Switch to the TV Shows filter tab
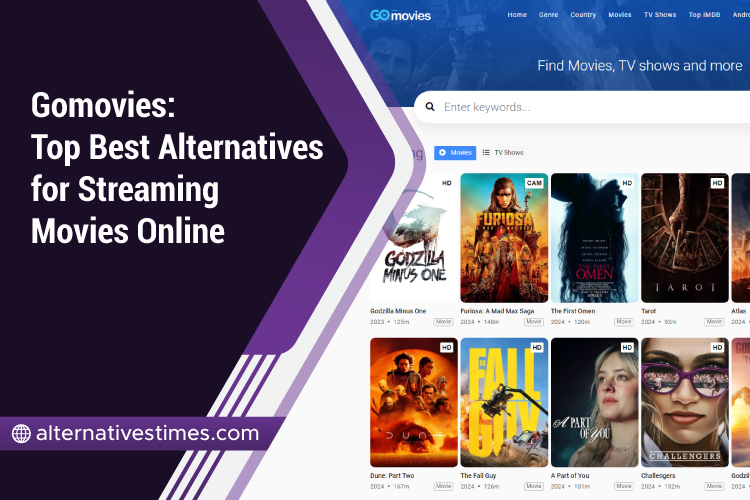The image size is (750, 500). point(503,153)
